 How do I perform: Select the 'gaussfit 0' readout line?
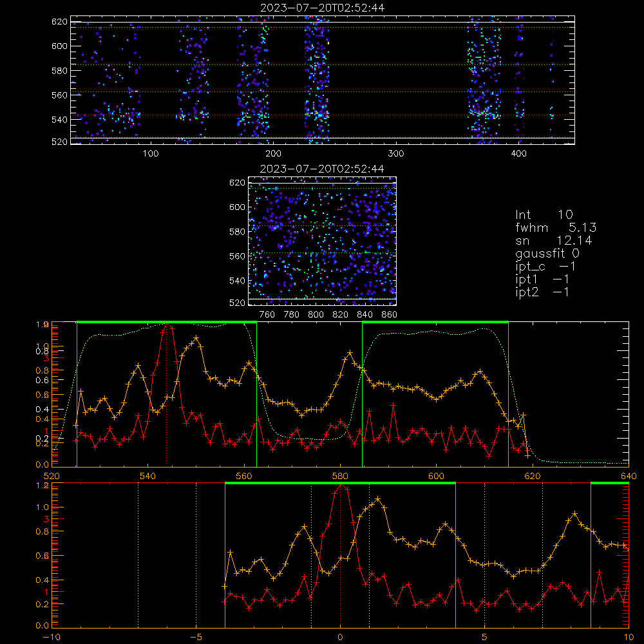tap(547, 253)
